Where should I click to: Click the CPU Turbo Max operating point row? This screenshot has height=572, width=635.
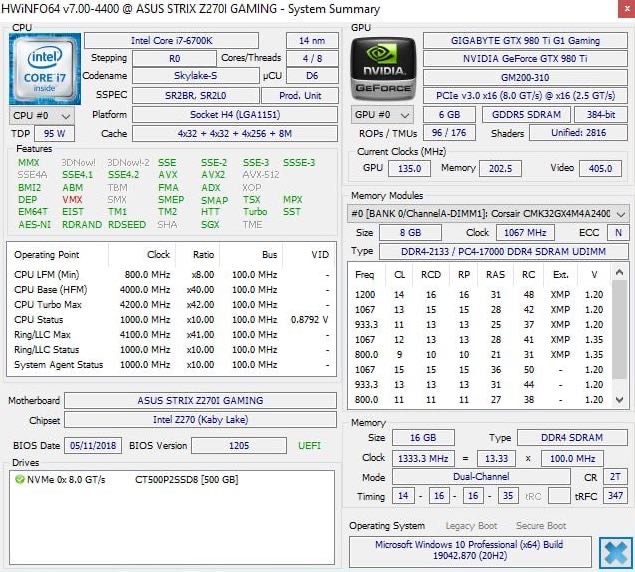(171, 305)
